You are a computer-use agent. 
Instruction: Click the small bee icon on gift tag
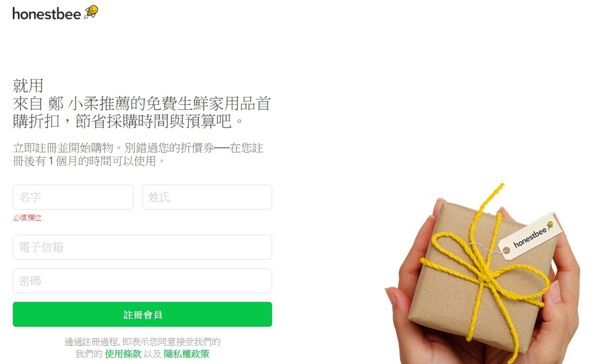click(x=550, y=225)
